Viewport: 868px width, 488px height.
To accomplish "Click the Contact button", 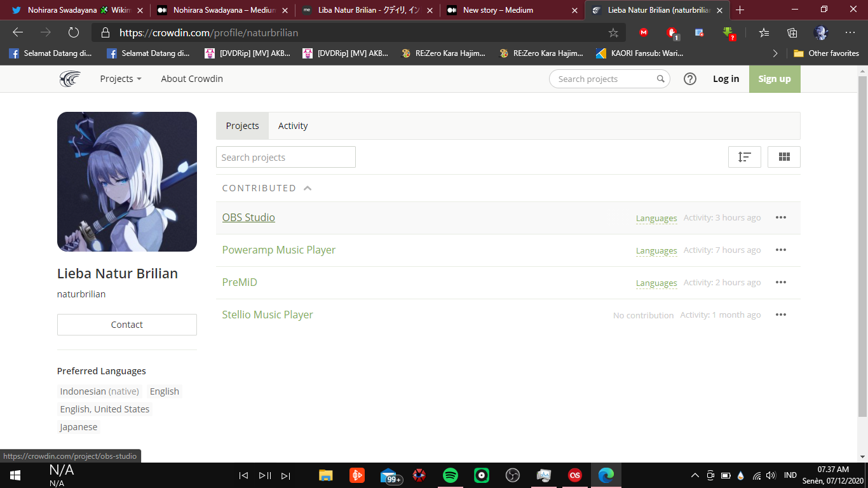I will [127, 325].
